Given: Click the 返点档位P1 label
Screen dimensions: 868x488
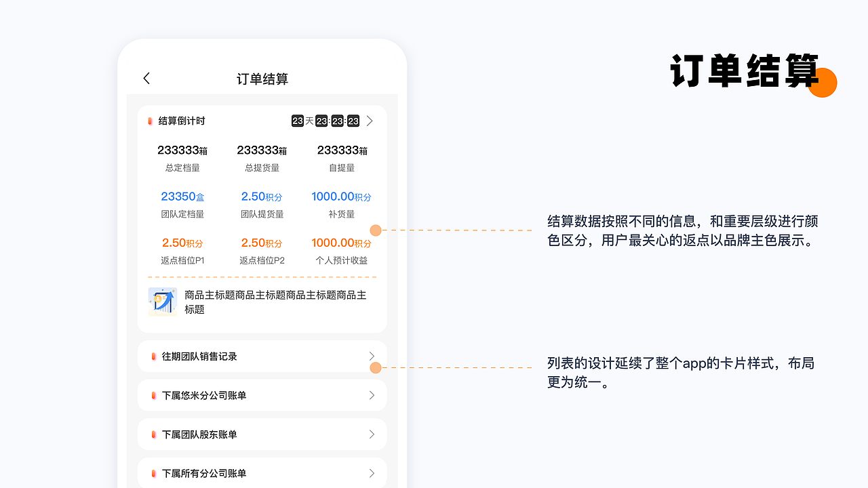Looking at the screenshot, I should (182, 260).
